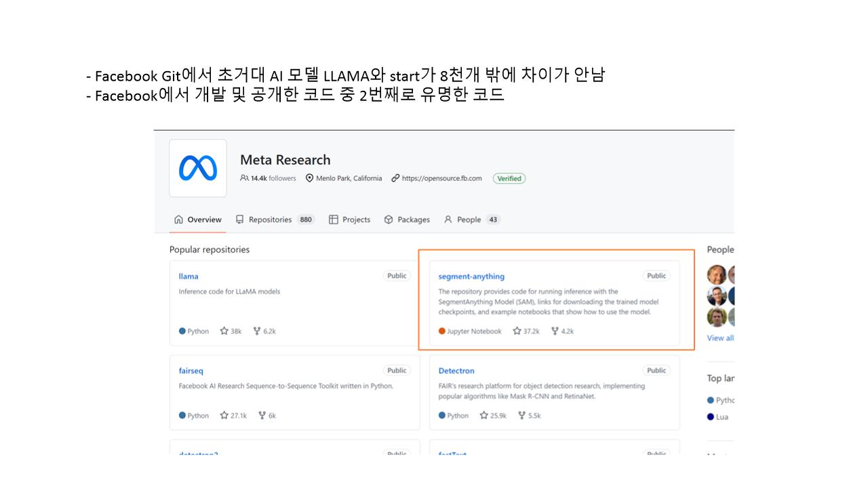Viewport: 868px width, 488px height.
Task: Click the 43 people counter
Action: point(493,220)
